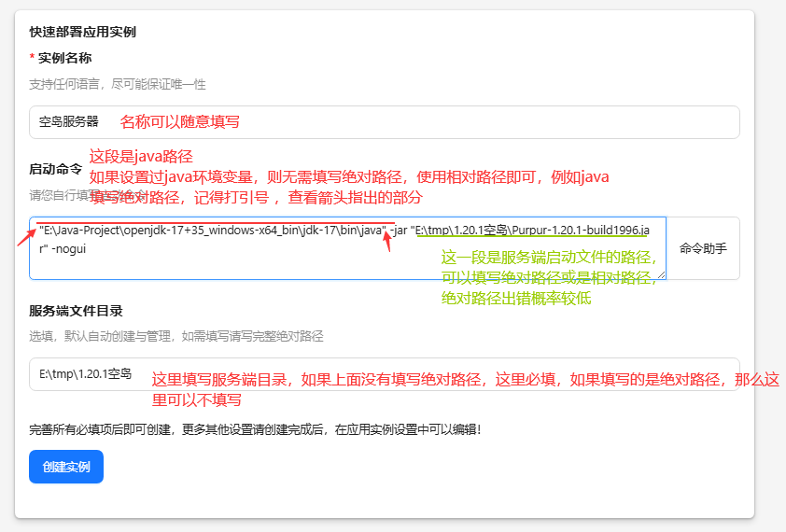The height and width of the screenshot is (532, 786).
Task: Click the footer note 完善所有必填项后即可创建
Action: pyautogui.click(x=254, y=429)
